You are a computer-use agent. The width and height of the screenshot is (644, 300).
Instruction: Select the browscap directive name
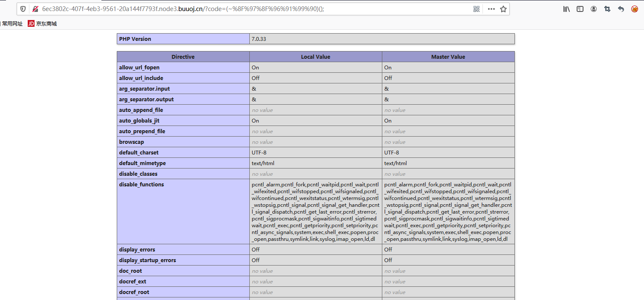coord(132,142)
